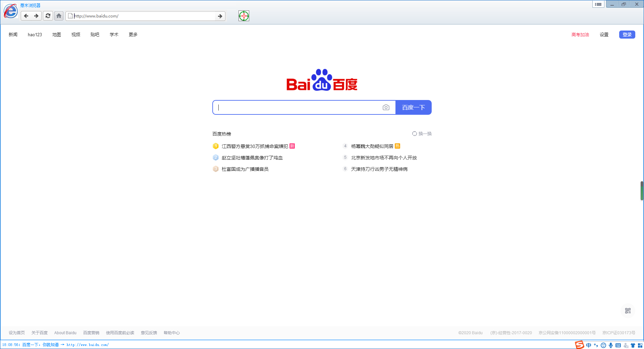Click the status bar URL http://www.baidu.com/
Image resolution: width=644 pixels, height=349 pixels.
click(88, 345)
